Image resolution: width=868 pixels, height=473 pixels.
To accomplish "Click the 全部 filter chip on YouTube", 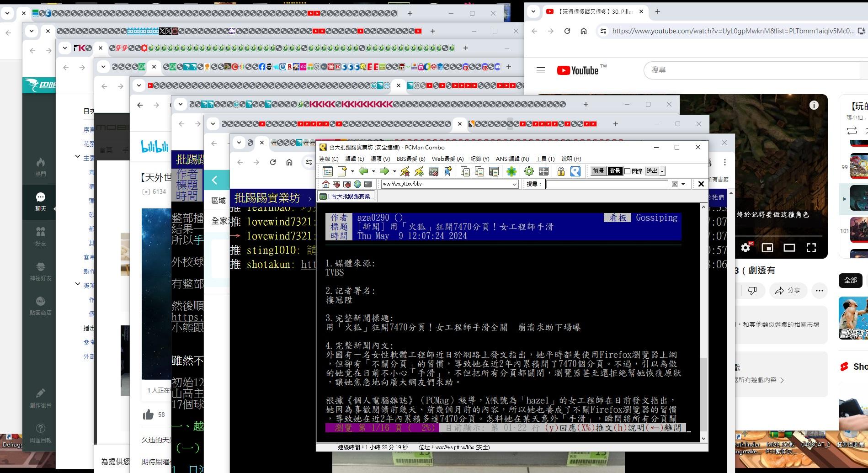I will 851,281.
